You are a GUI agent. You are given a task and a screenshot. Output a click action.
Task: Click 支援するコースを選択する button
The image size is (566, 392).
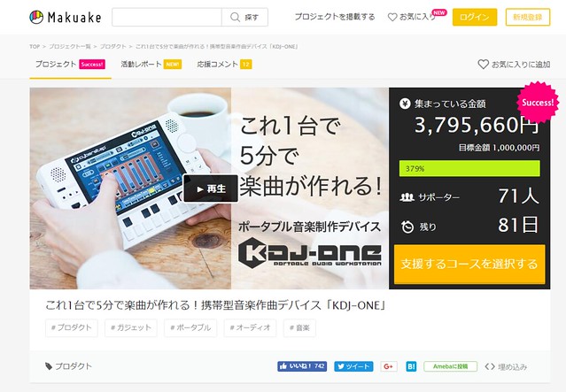[469, 264]
